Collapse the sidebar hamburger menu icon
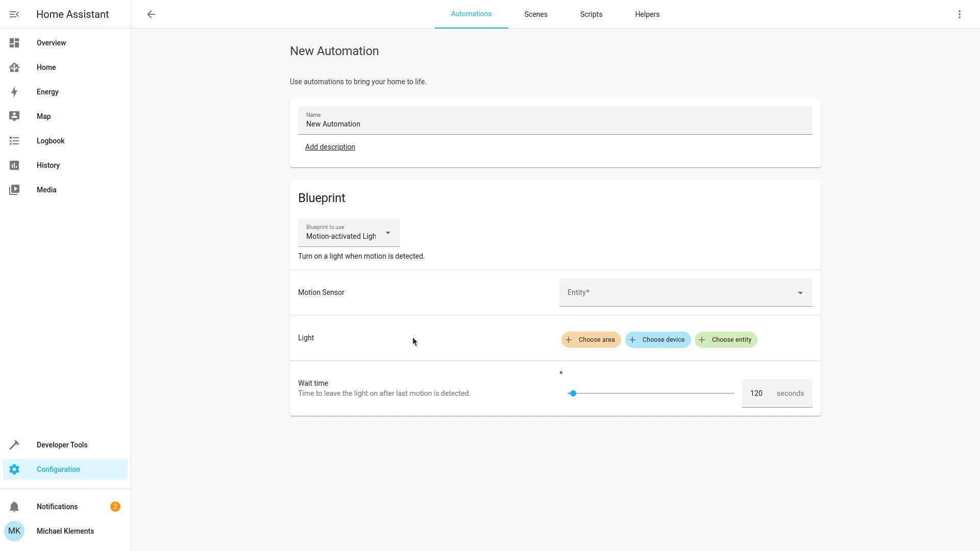This screenshot has width=980, height=551. click(x=14, y=14)
